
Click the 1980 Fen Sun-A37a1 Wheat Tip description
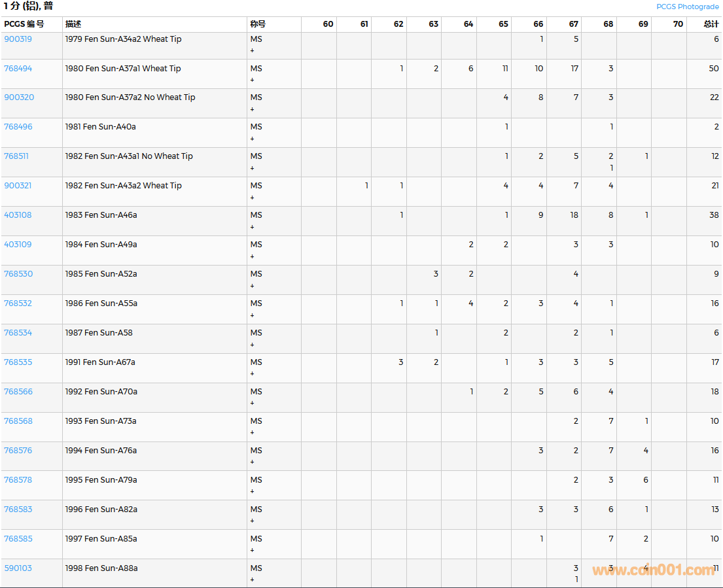[x=123, y=69]
